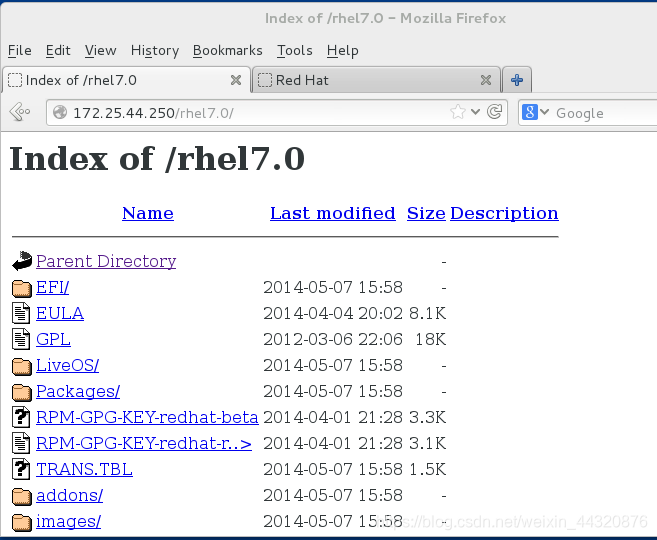Click the Index of /rhel7.0 page heading
Screen dimensions: 657x540
coord(157,159)
